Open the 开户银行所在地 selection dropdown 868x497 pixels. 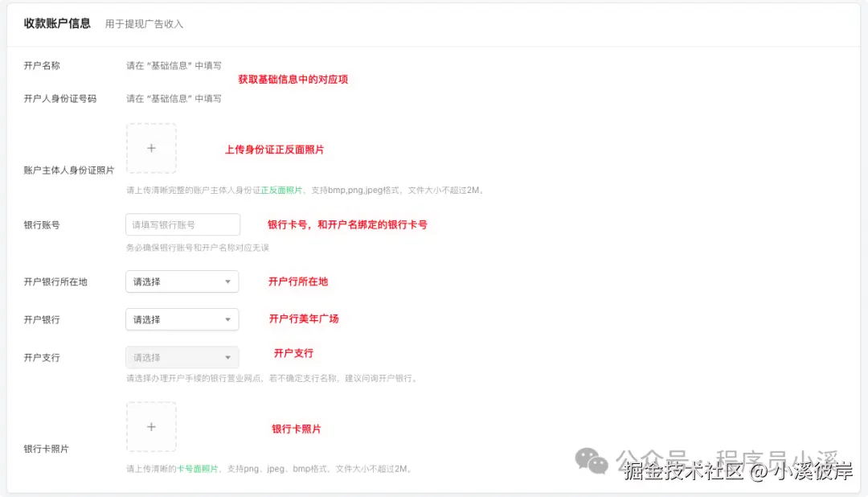[x=182, y=281]
